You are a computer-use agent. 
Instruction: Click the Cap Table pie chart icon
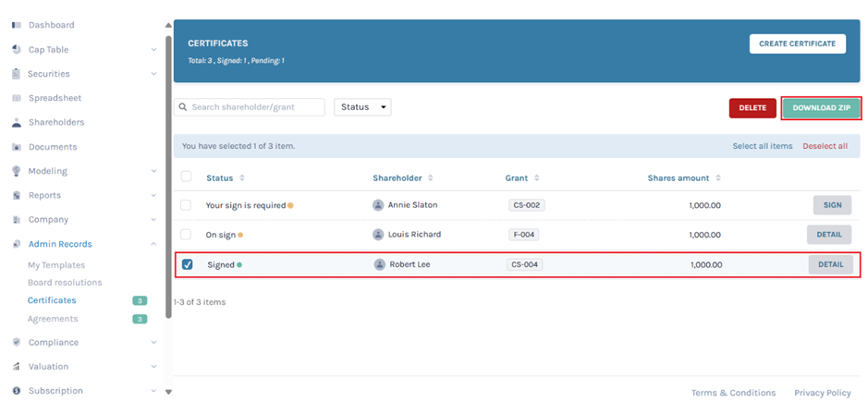17,50
